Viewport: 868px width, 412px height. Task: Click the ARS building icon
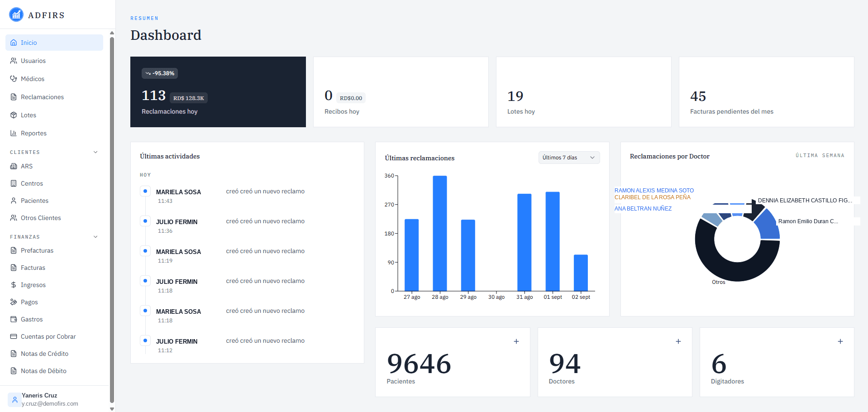(x=14, y=166)
